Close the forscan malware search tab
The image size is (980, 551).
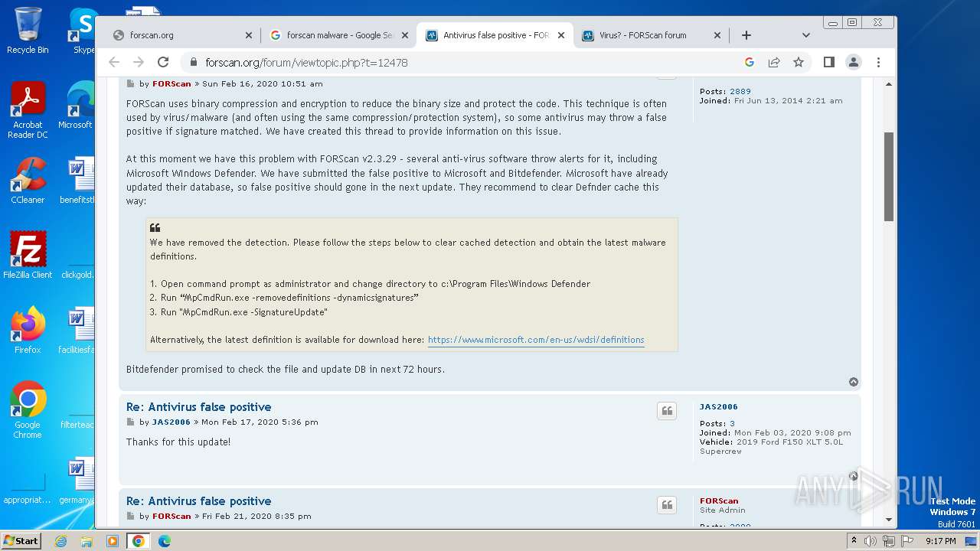click(404, 35)
